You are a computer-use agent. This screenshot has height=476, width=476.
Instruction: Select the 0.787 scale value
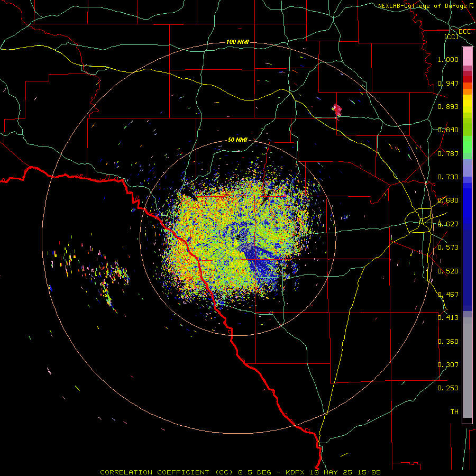(448, 153)
